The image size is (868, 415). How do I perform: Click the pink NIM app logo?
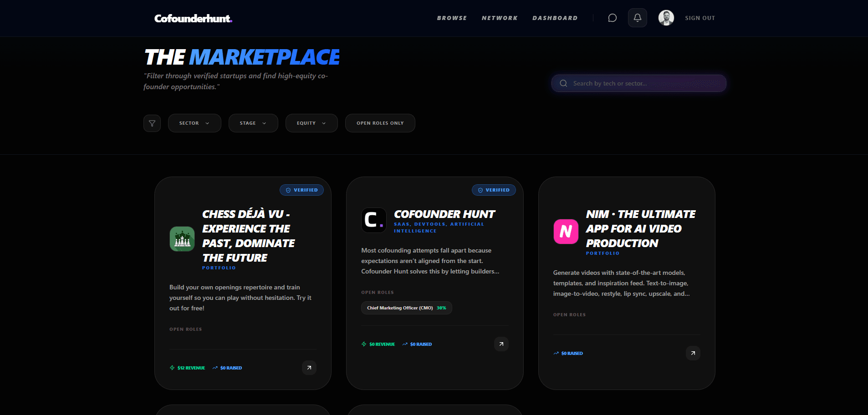pyautogui.click(x=566, y=232)
